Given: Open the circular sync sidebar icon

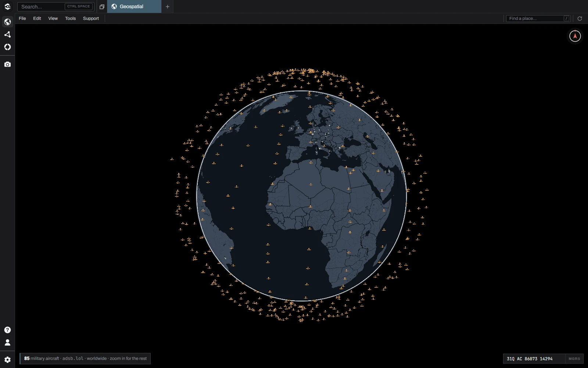Looking at the screenshot, I should point(7,47).
